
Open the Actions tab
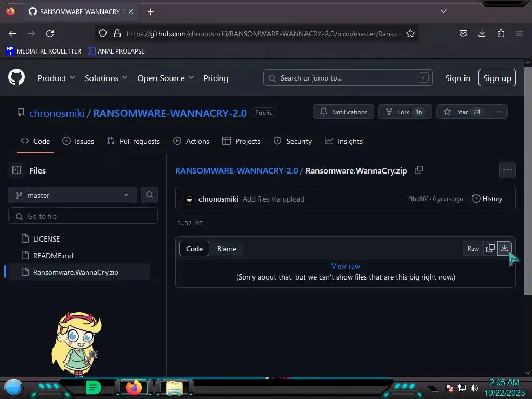191,141
